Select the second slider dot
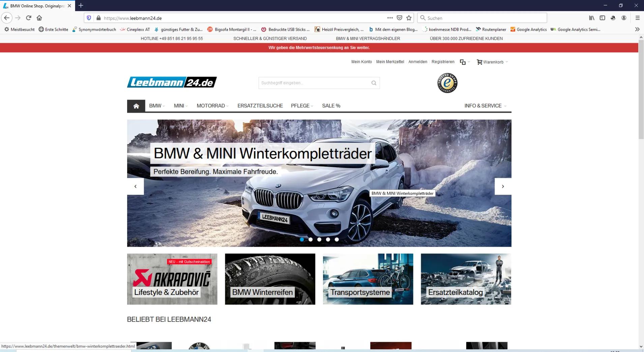The height and width of the screenshot is (352, 644). [x=311, y=239]
